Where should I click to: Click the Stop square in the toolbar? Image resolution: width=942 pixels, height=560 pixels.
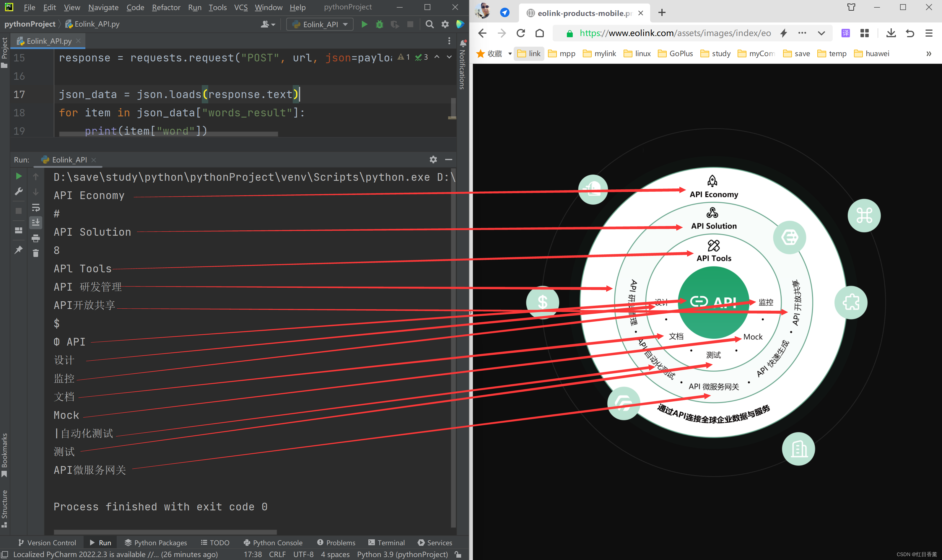pyautogui.click(x=410, y=25)
